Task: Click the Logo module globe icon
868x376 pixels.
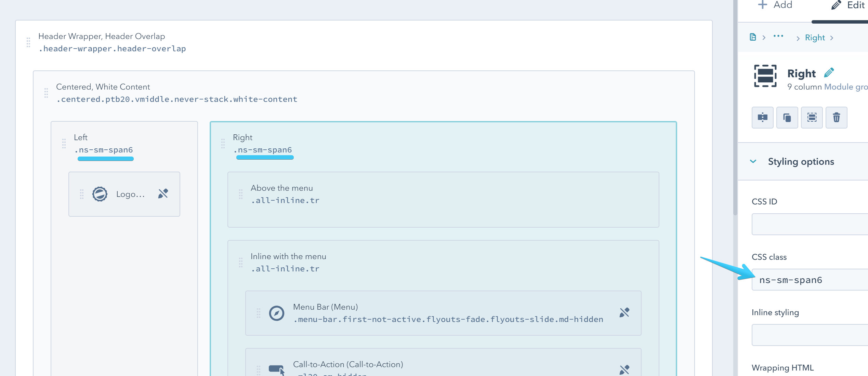Action: pyautogui.click(x=100, y=194)
